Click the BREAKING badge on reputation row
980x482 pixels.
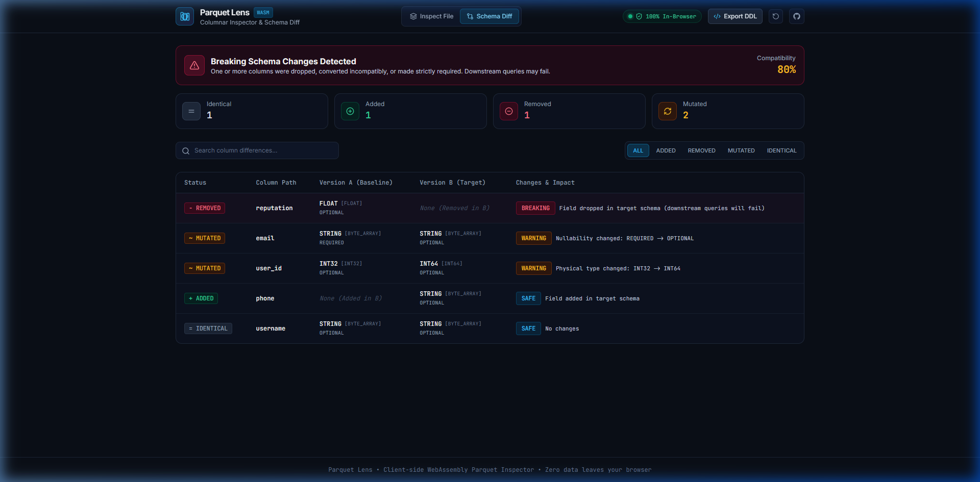pos(535,208)
